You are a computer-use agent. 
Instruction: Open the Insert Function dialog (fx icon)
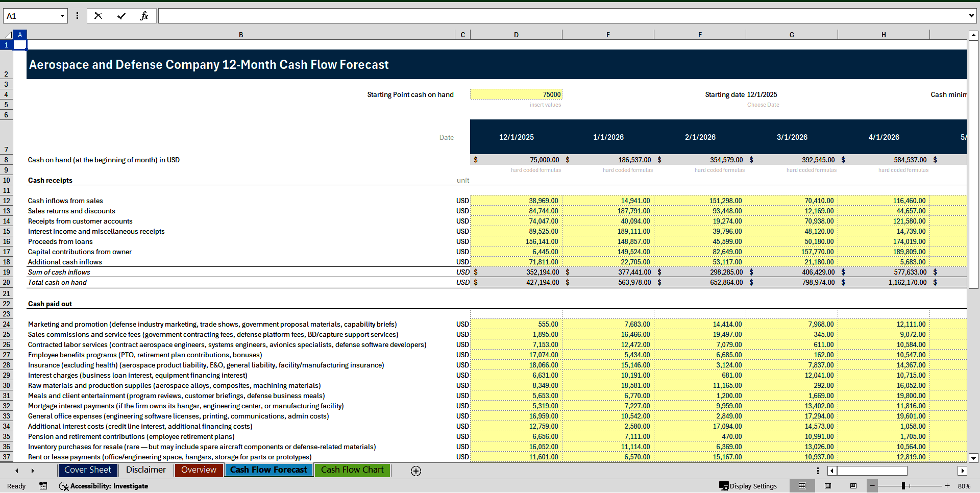click(145, 15)
